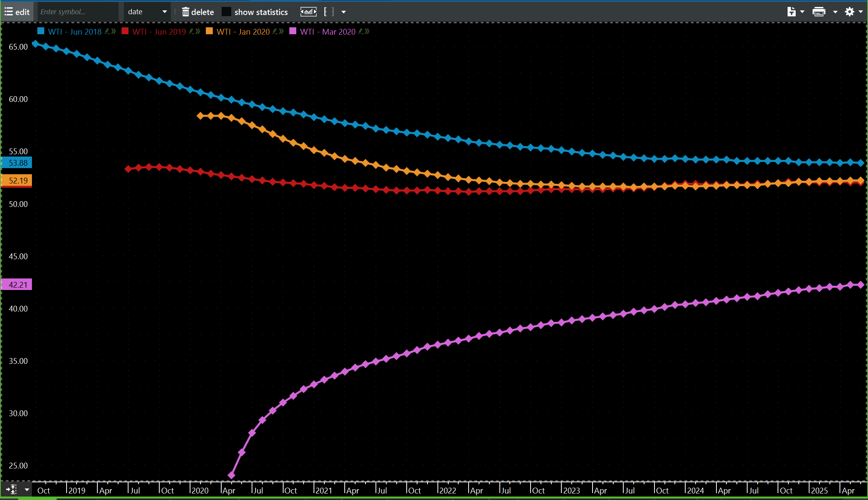This screenshot has height=500, width=868.
Task: Toggle the magenta WTI Mar 2020 legend square
Action: point(293,31)
